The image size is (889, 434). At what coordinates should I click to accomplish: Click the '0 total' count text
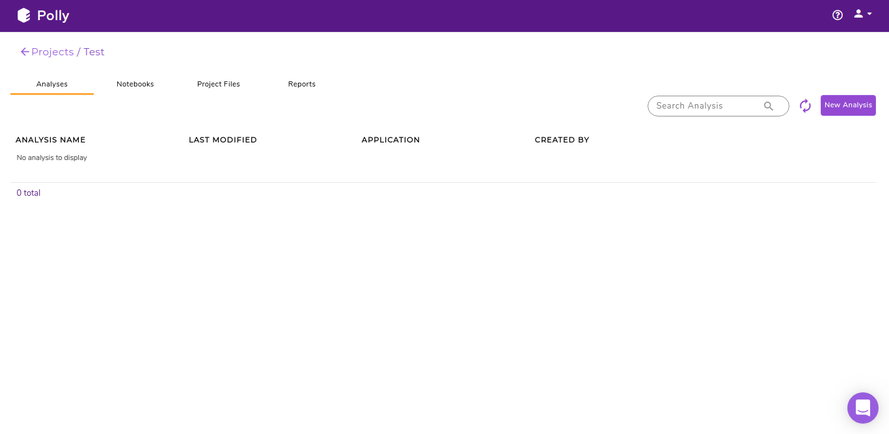click(x=28, y=193)
